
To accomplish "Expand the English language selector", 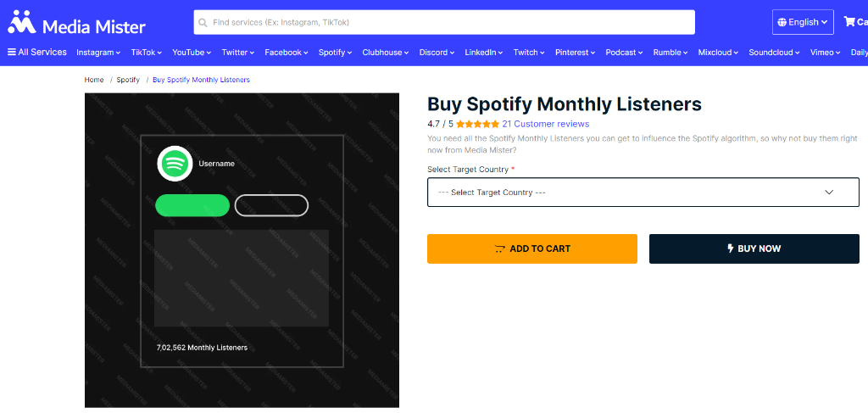I will [x=803, y=22].
